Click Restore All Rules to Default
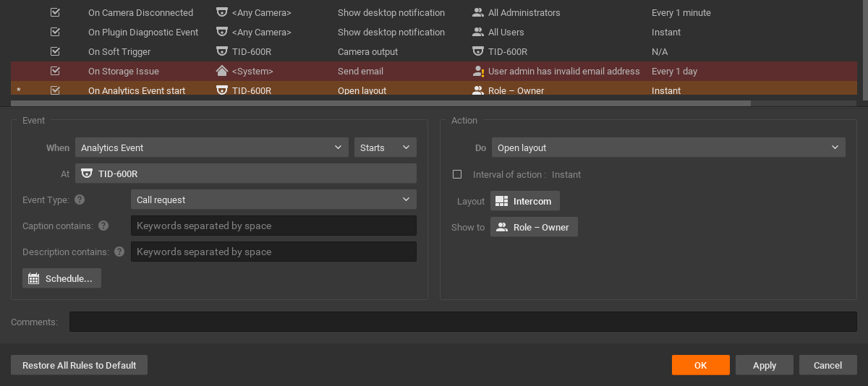Viewport: 868px width, 386px height. pos(79,365)
